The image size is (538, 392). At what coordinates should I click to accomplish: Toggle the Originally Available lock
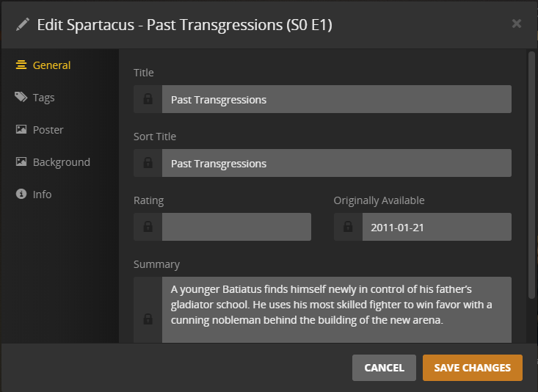click(x=348, y=227)
